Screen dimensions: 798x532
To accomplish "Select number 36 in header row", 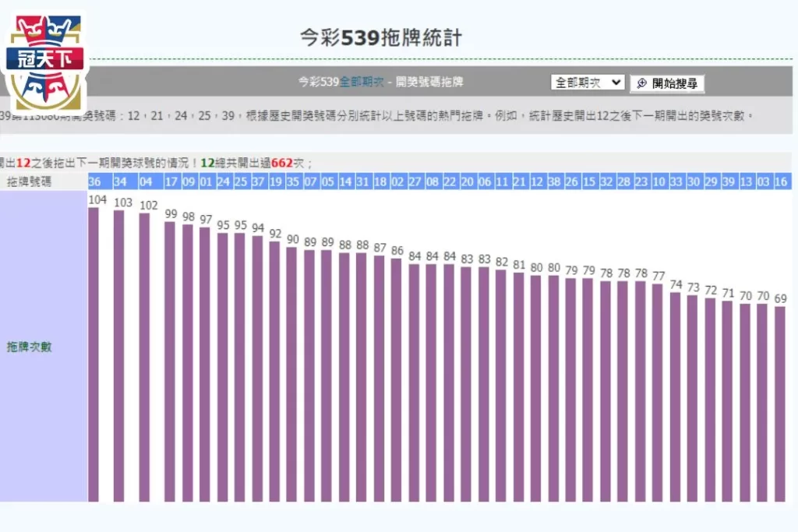I will pos(94,181).
